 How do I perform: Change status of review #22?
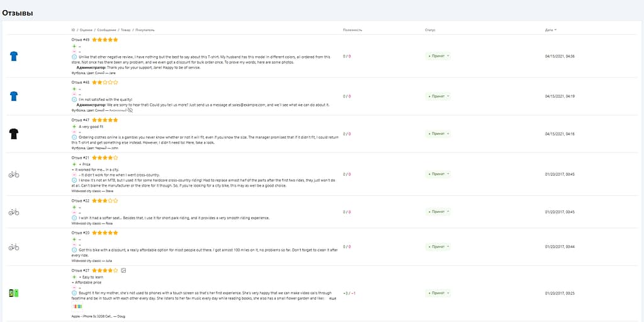(x=438, y=212)
